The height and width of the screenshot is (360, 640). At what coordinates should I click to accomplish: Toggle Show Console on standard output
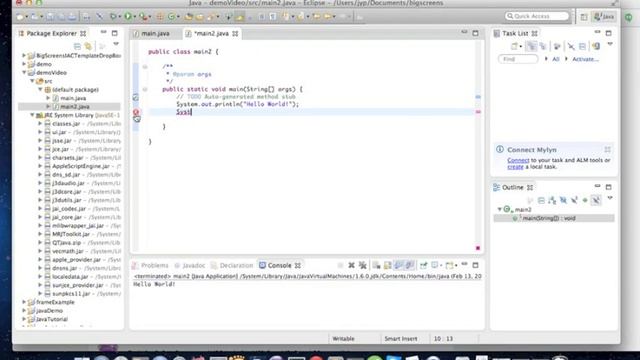click(399, 265)
